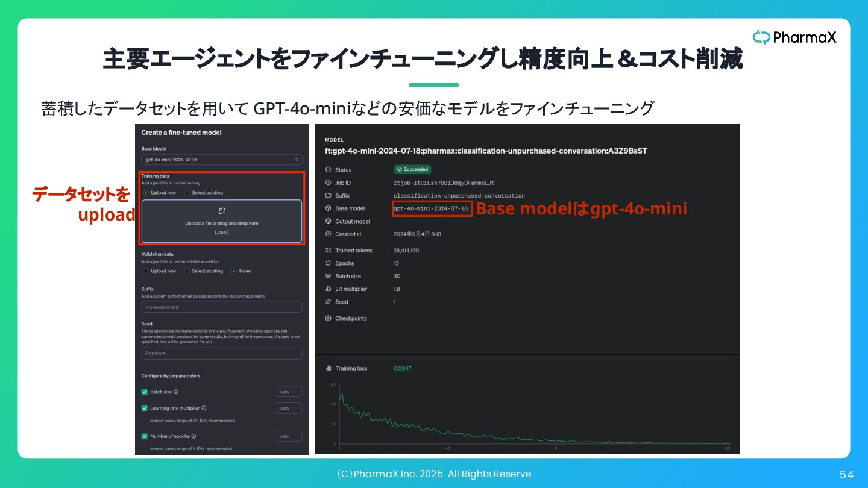Click the Configure hyperparameters heading

pyautogui.click(x=171, y=375)
